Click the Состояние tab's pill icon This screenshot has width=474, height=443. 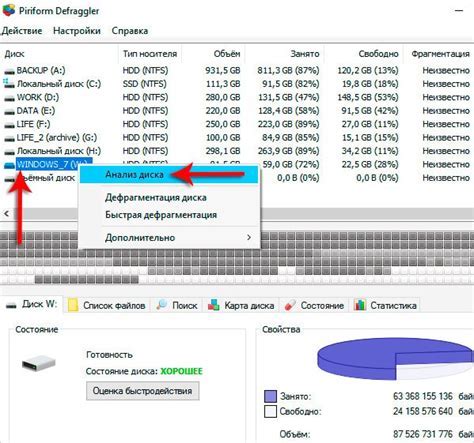click(x=290, y=305)
